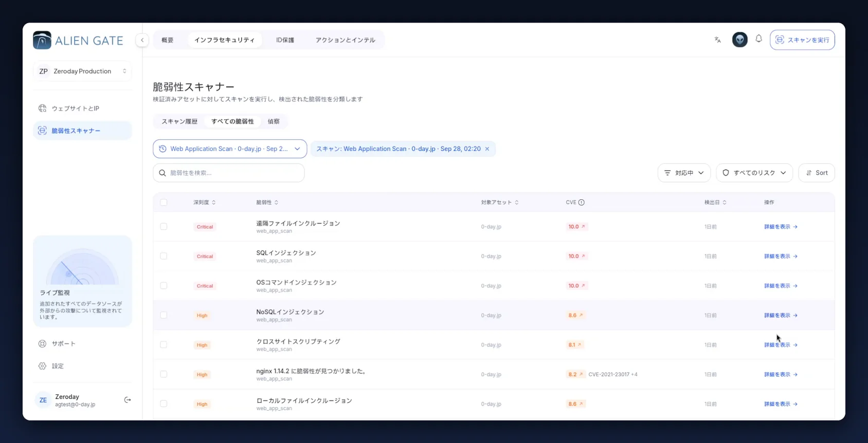Click the Alien Gate logo icon

point(42,40)
